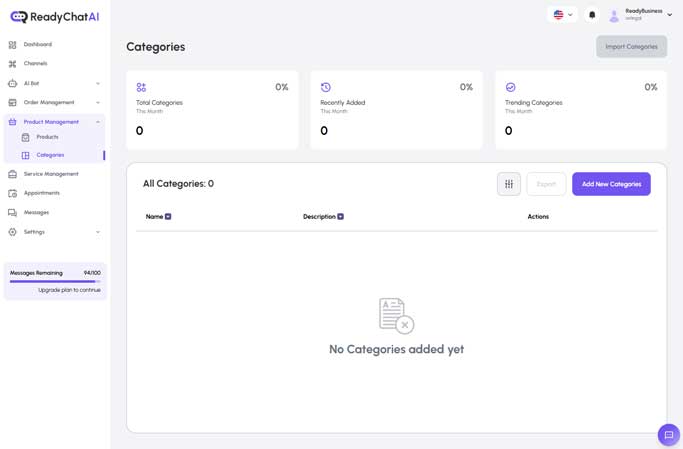Click the ReadyBusiness account name

[644, 11]
